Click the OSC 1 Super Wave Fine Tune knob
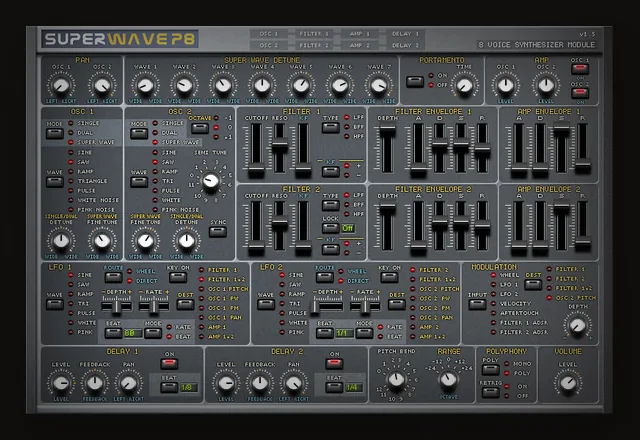 (102, 241)
